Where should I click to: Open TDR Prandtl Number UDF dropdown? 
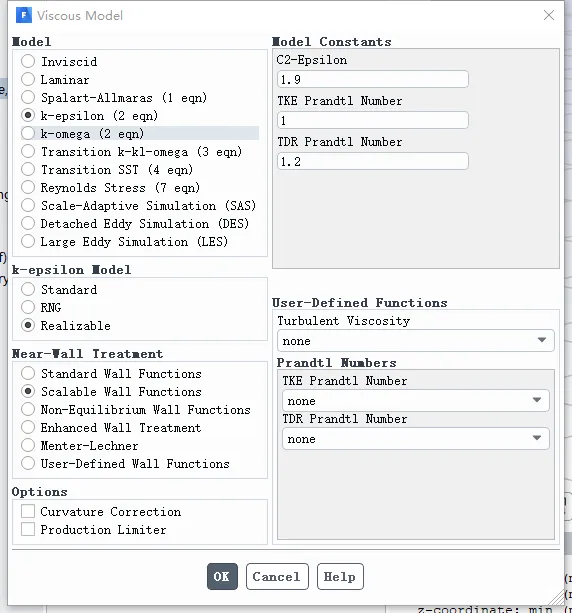416,438
